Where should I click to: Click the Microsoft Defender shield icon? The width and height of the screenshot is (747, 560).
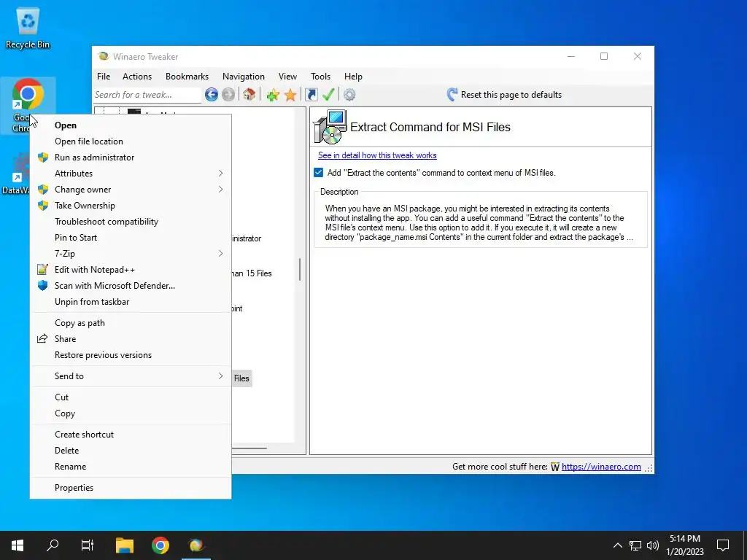point(43,285)
